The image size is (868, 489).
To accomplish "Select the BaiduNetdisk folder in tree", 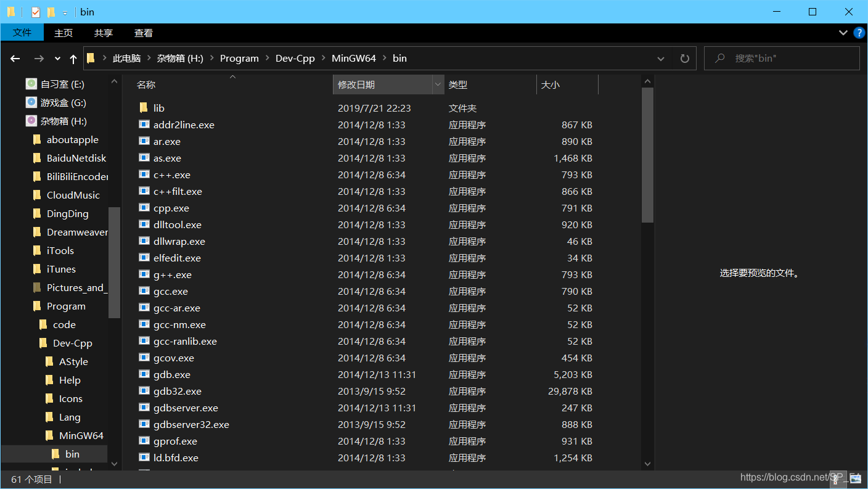I will click(x=76, y=158).
